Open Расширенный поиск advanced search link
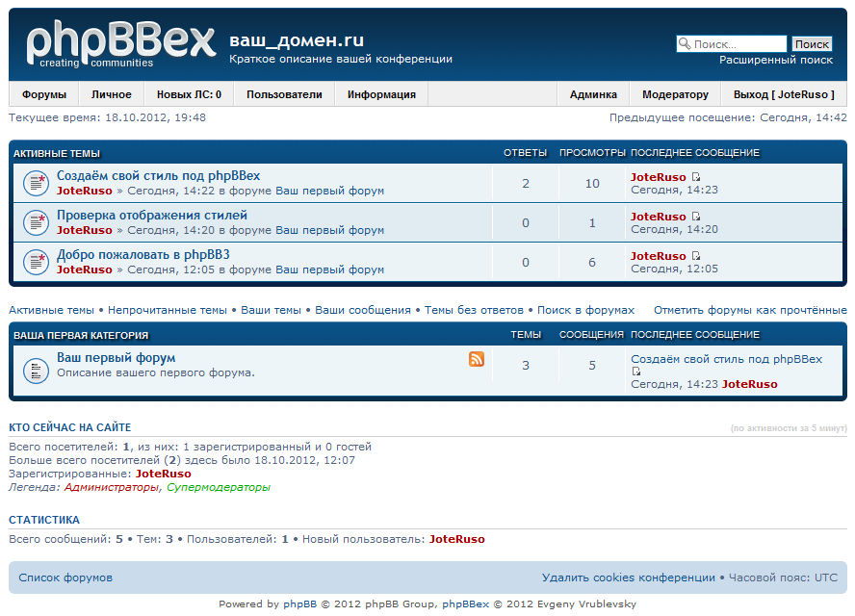This screenshot has width=855, height=616. tap(776, 60)
